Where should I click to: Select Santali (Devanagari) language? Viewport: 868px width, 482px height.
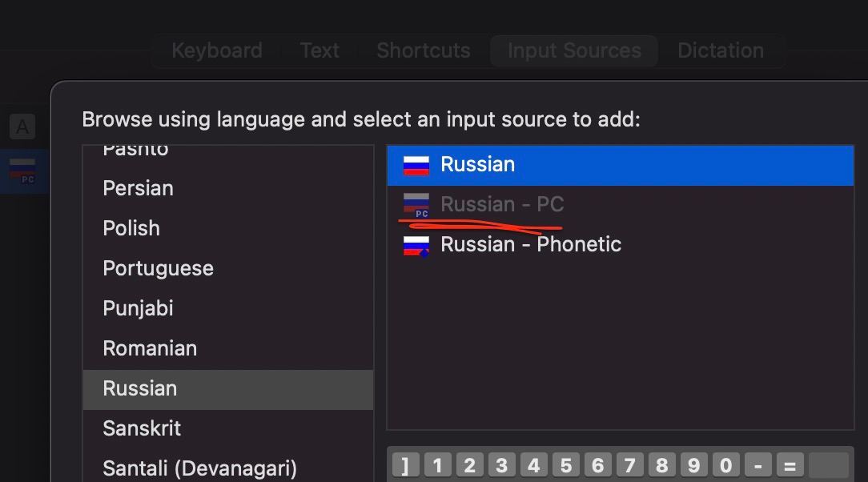[200, 468]
